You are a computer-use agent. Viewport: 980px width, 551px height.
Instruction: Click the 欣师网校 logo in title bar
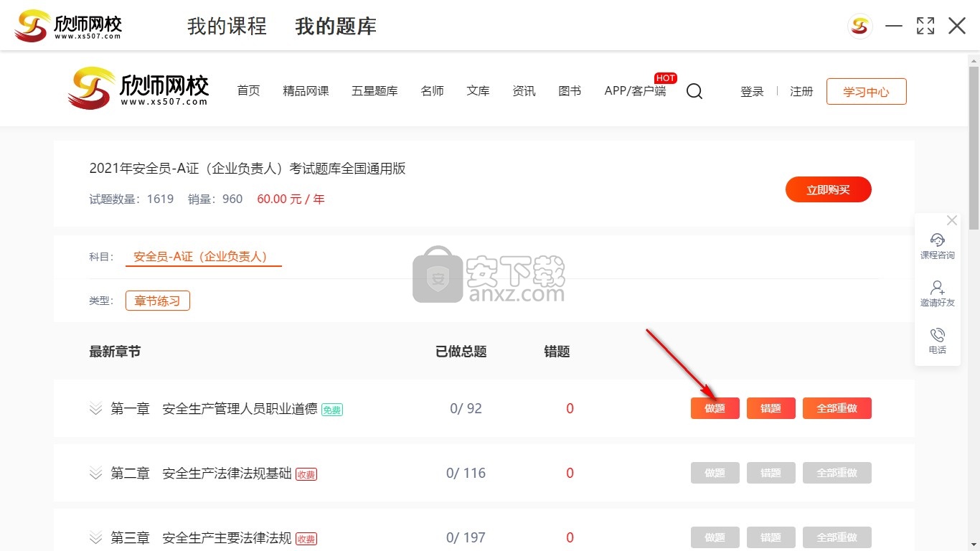(68, 26)
